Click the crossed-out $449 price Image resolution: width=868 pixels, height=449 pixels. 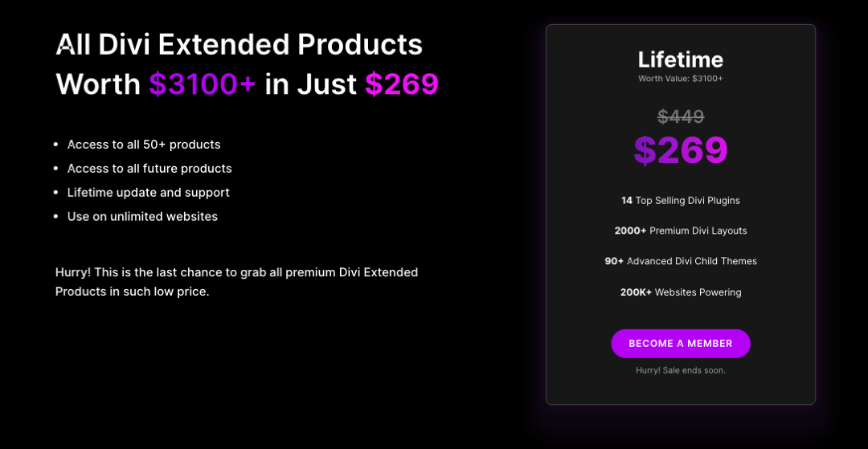(x=681, y=116)
